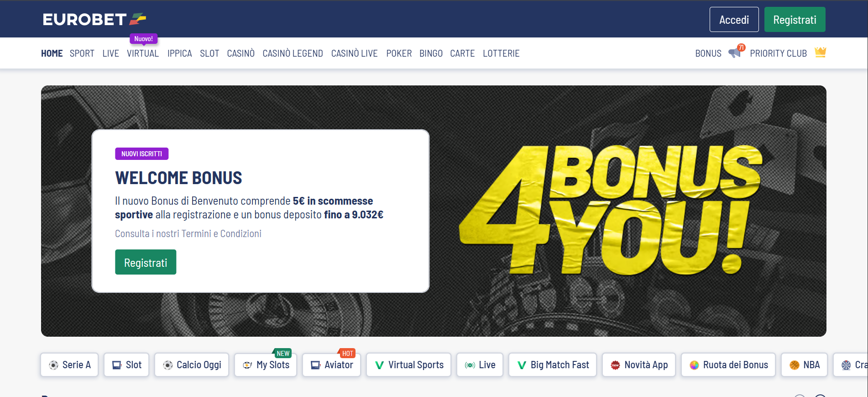Viewport: 868px width, 397px height.
Task: Select VIRTUAL in the navigation bar
Action: click(x=143, y=53)
